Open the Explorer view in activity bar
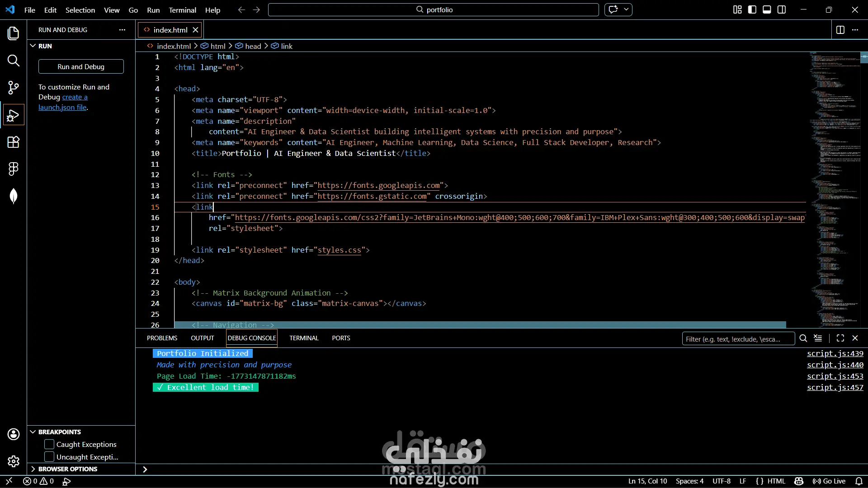 pos(14,33)
